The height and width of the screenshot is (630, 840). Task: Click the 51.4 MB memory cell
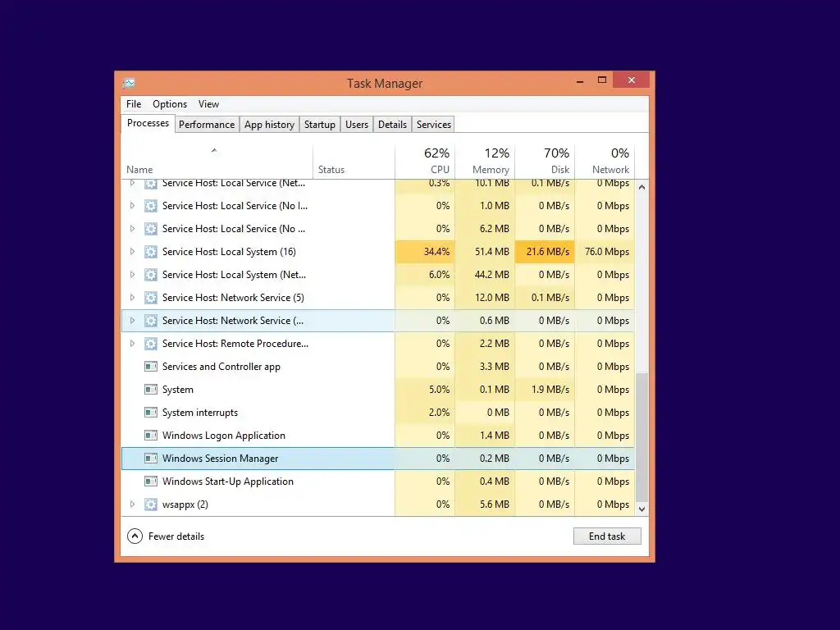click(x=485, y=252)
